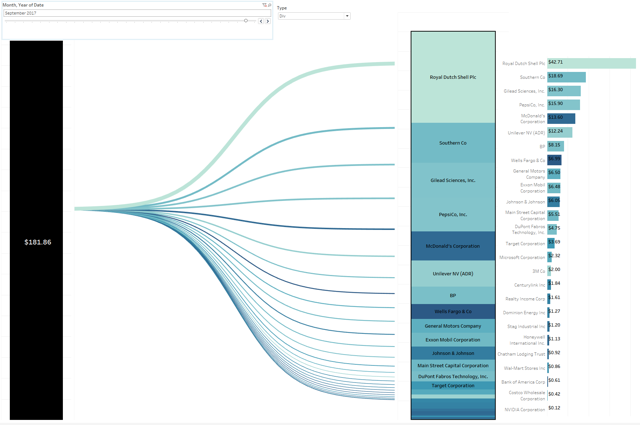Image resolution: width=640 pixels, height=425 pixels.
Task: Click the $0.86 Wal-Mart value
Action: pos(554,367)
